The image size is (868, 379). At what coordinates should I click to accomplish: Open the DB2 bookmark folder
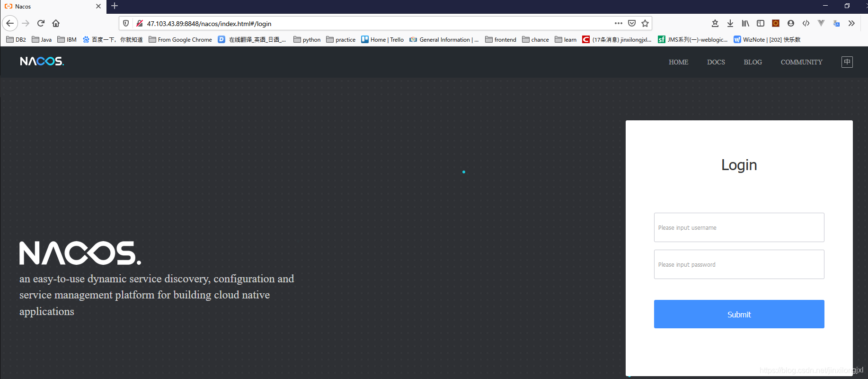pyautogui.click(x=16, y=40)
